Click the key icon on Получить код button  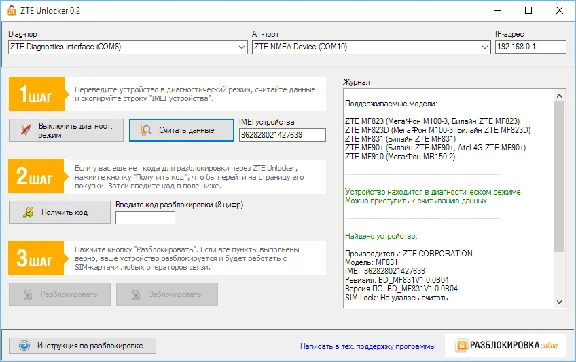pos(28,212)
